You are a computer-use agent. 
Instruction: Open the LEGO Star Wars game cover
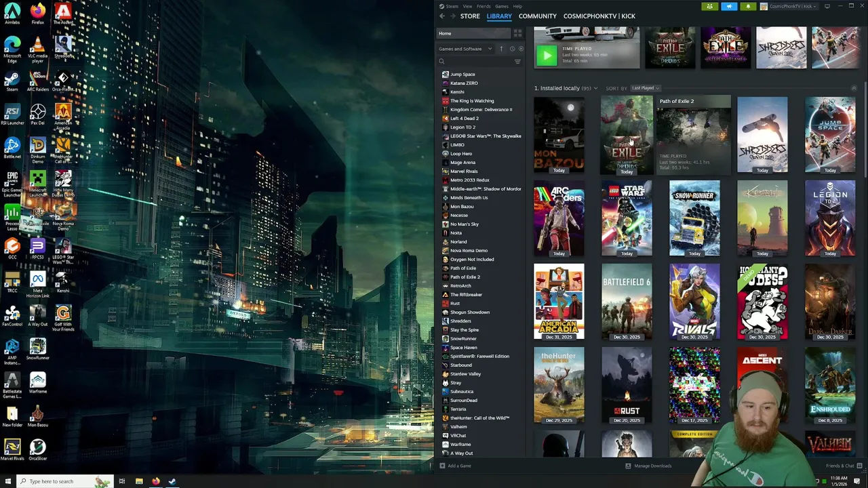(627, 218)
